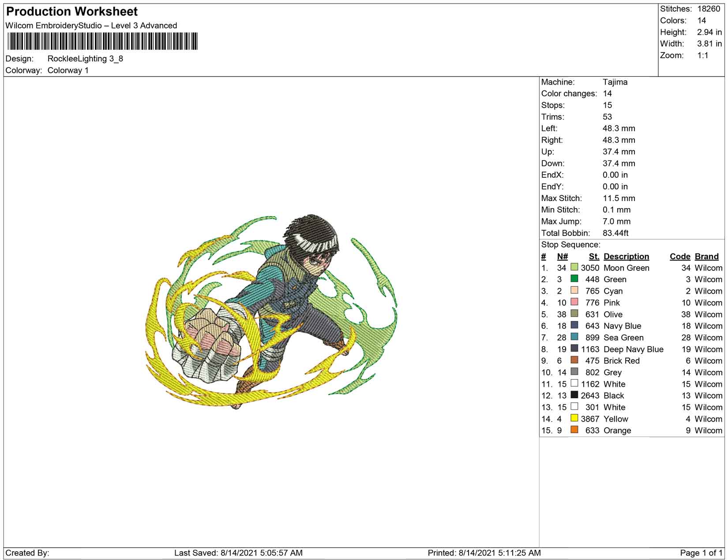Click the Production Worksheet title
This screenshot has height=560, width=728.
point(72,11)
